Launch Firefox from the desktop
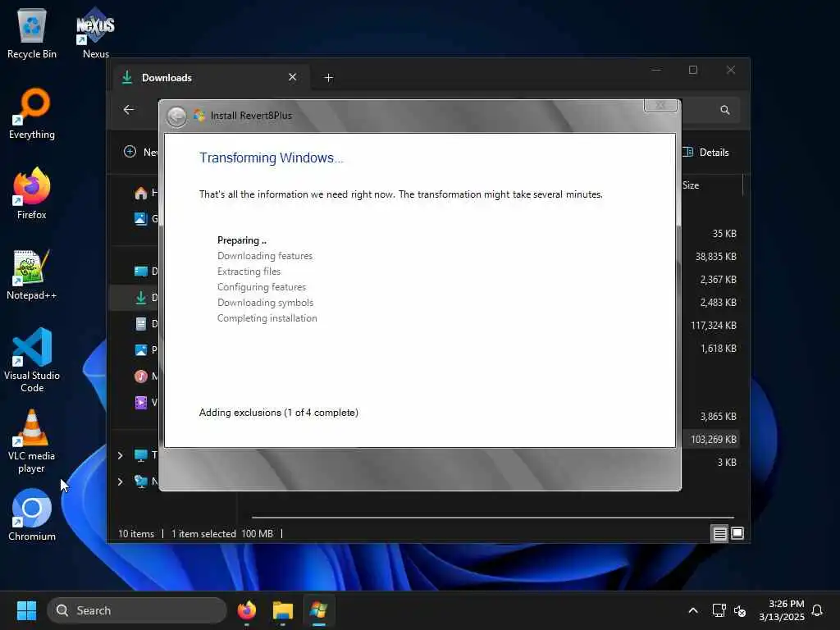The height and width of the screenshot is (630, 840). [32, 194]
